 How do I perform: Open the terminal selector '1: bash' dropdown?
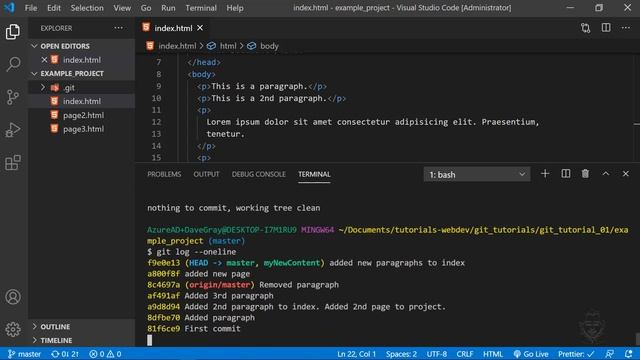point(477,174)
